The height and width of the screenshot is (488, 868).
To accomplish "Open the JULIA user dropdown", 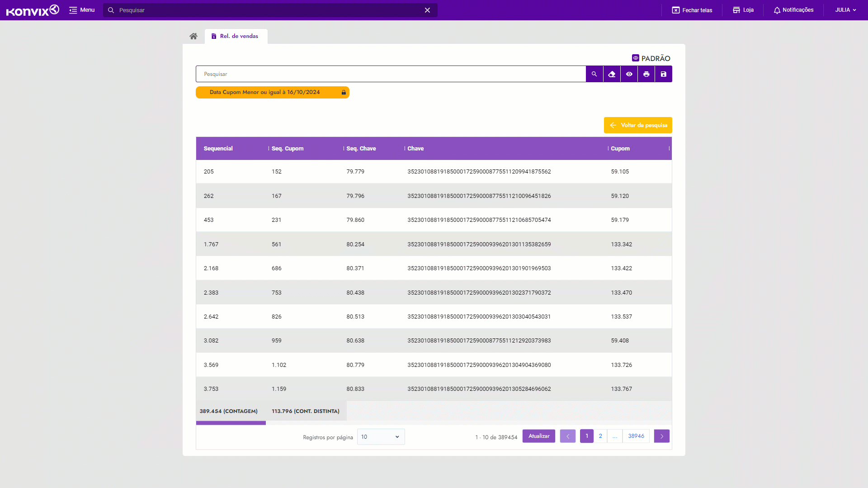I will [845, 10].
